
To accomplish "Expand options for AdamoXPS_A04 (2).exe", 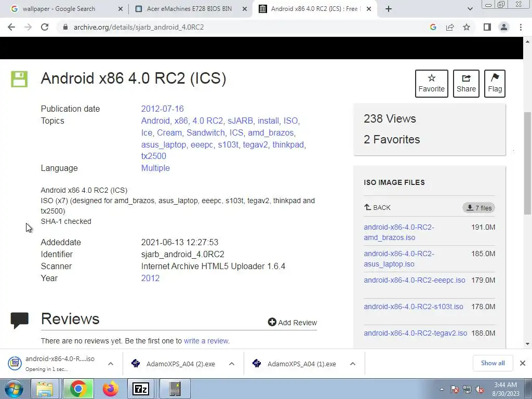I will pyautogui.click(x=232, y=364).
